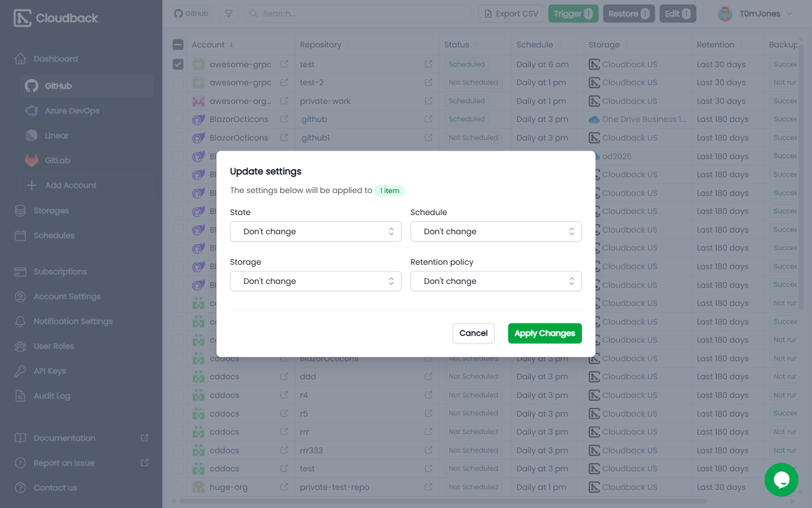Viewport: 812px width, 508px height.
Task: Check the huge-org private-test-repo row checkbox
Action: click(x=178, y=487)
